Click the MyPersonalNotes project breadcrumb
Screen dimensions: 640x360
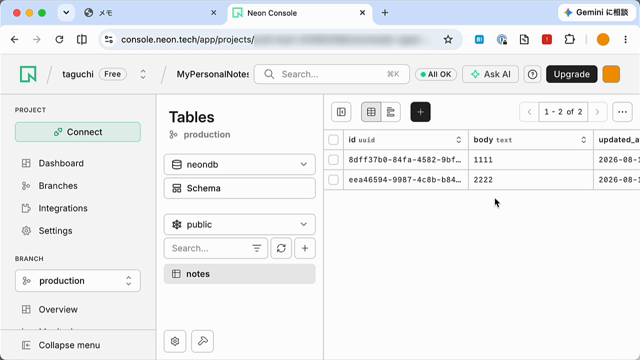coord(213,74)
